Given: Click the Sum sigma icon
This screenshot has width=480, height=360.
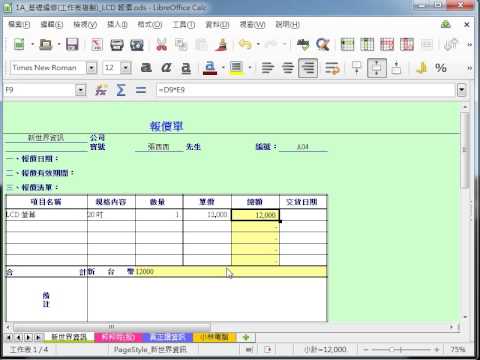Looking at the screenshot, I should pos(121,90).
